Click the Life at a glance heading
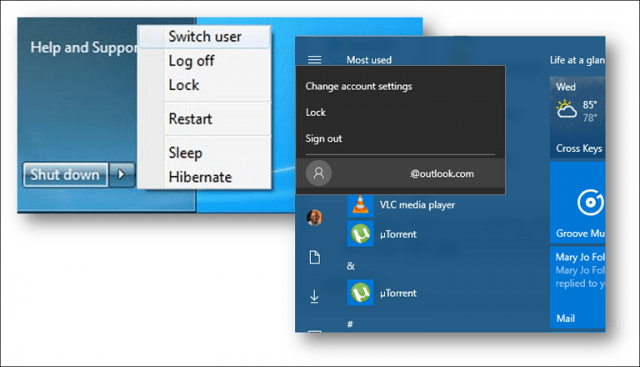640x367 pixels. (x=578, y=60)
